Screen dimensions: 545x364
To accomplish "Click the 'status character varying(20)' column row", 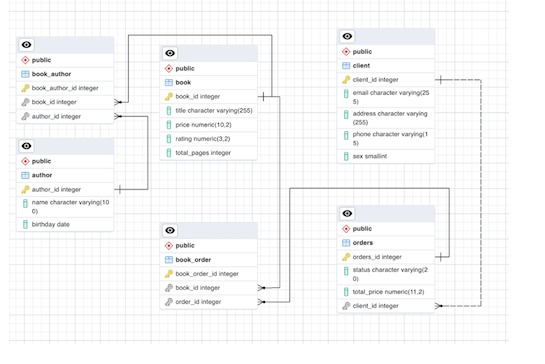I will pos(386,274).
